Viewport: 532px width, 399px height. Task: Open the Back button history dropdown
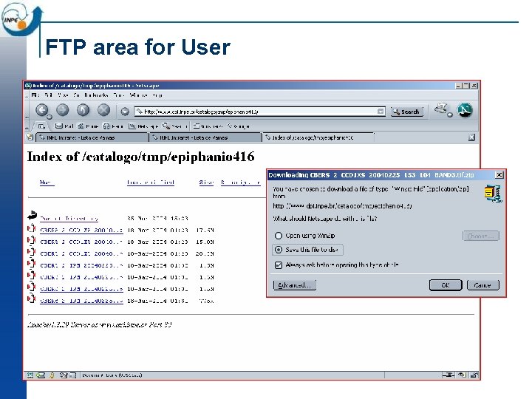[x=50, y=117]
